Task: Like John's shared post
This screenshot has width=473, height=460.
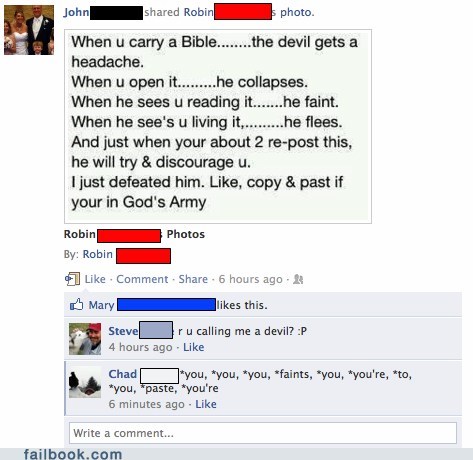Action: 95,279
